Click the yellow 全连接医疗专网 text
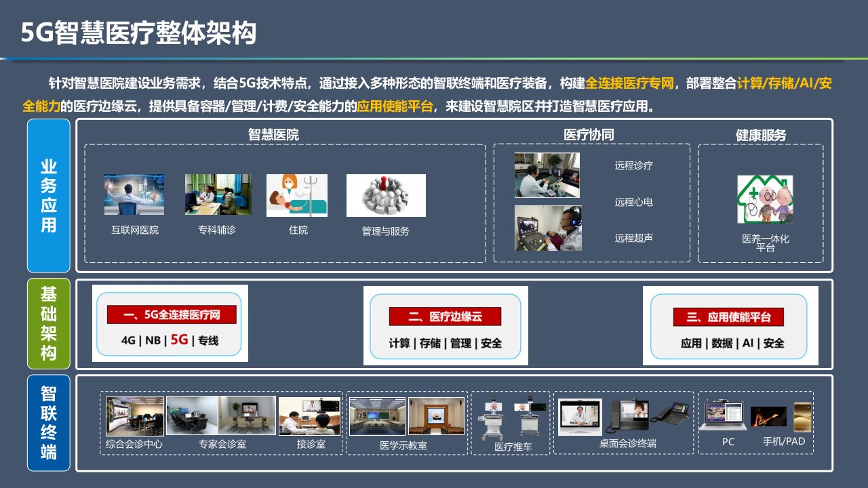 pyautogui.click(x=630, y=83)
